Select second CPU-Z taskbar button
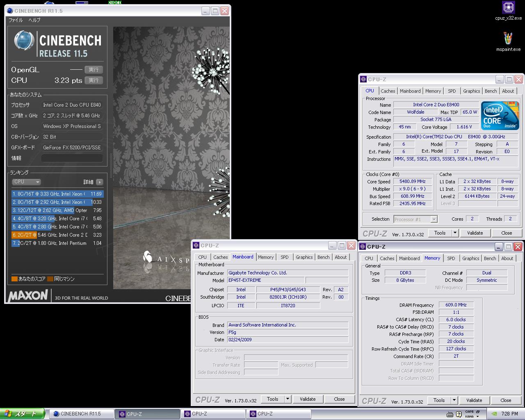 tap(213, 414)
